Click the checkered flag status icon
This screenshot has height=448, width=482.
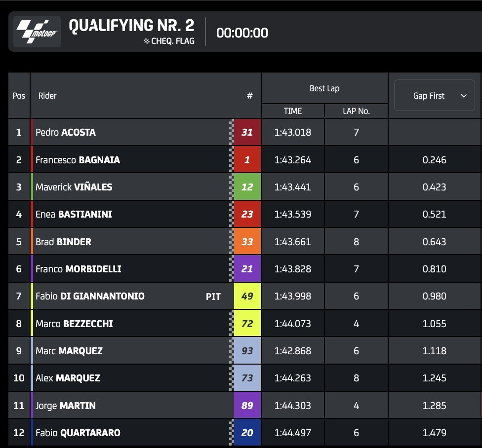[x=146, y=41]
